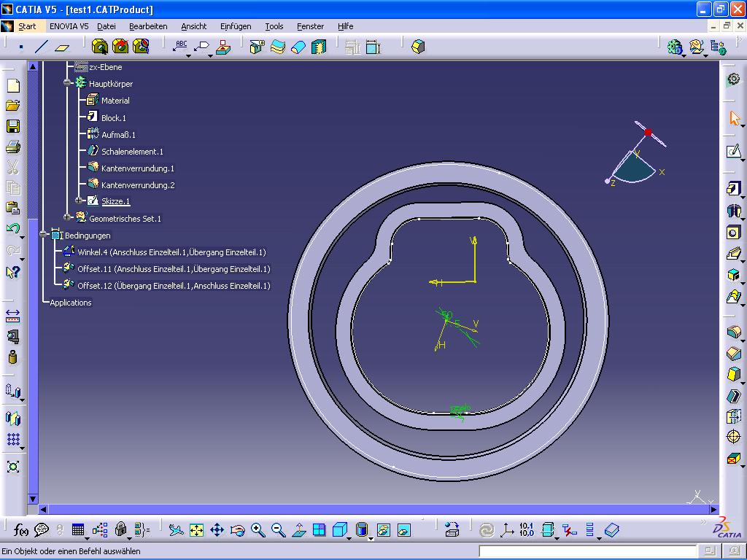The image size is (747, 560).
Task: Open the Hilfe menu
Action: (345, 27)
